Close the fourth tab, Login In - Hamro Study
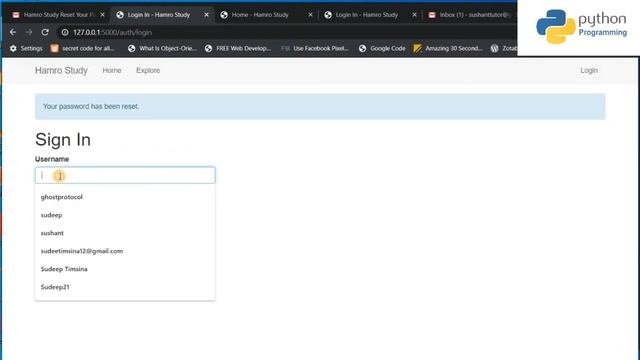640x360 pixels. [415, 15]
